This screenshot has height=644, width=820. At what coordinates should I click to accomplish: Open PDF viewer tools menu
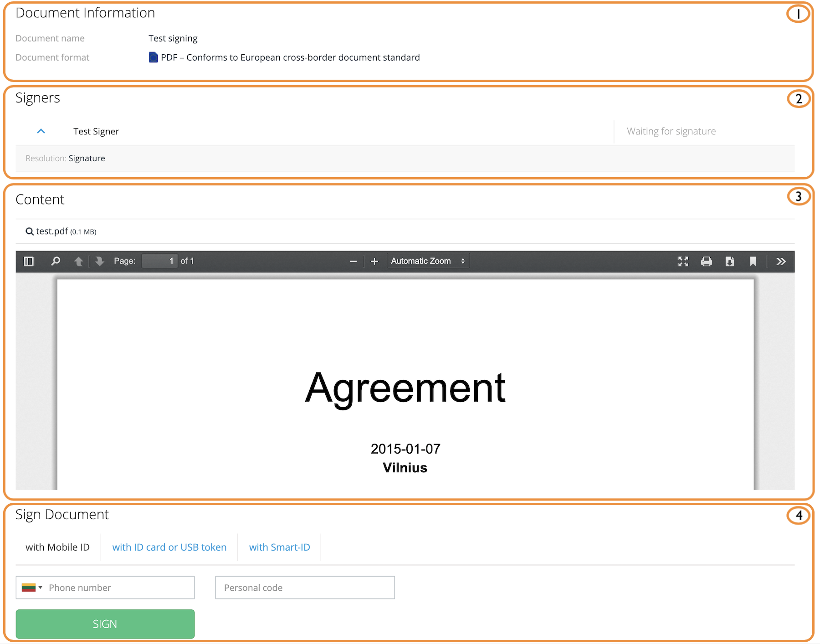(781, 261)
